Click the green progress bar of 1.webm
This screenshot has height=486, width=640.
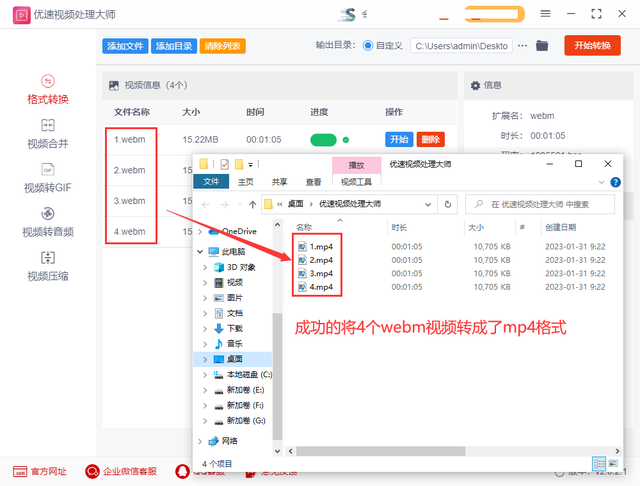coord(323,140)
